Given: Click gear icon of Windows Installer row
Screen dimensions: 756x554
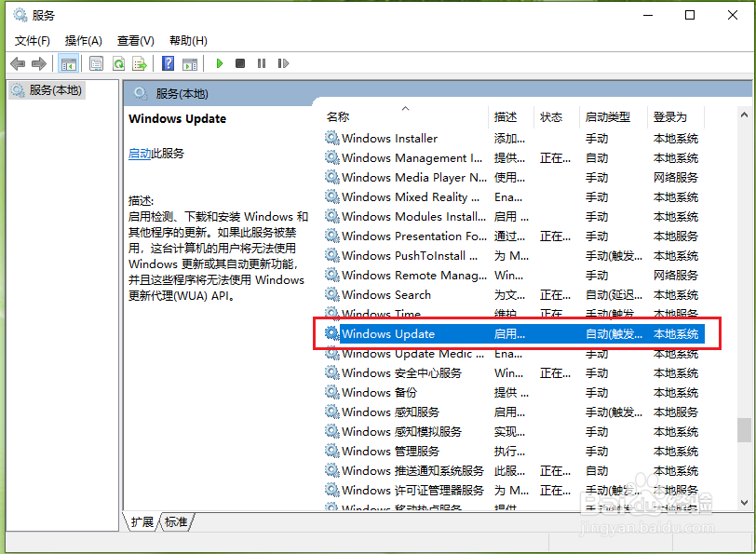Looking at the screenshot, I should (331, 138).
